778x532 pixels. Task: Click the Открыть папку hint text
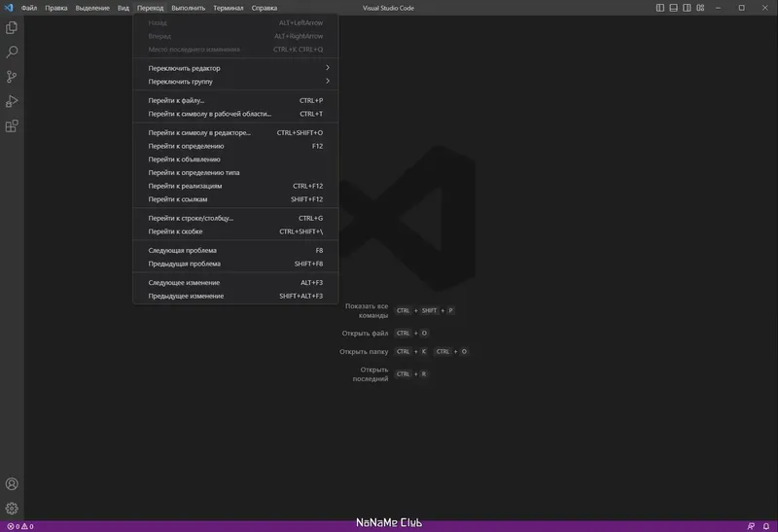click(364, 351)
